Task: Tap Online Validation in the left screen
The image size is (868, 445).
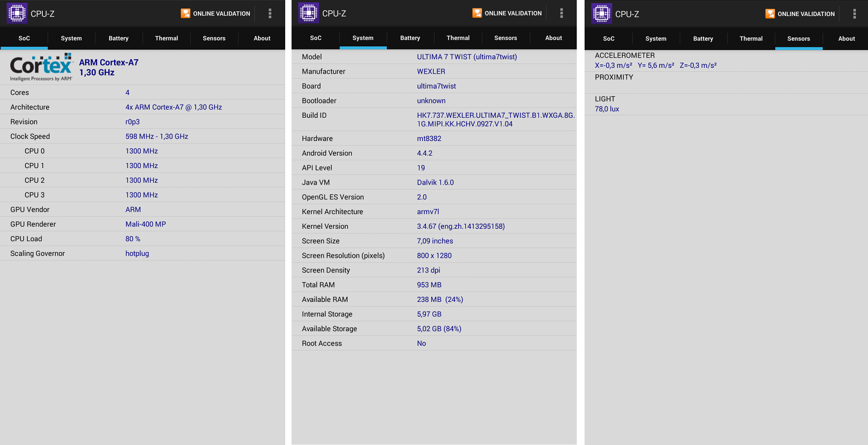Action: pyautogui.click(x=216, y=13)
